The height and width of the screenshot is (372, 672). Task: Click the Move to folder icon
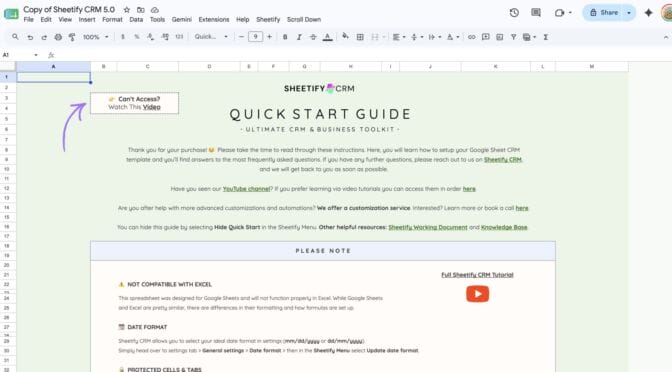click(141, 9)
